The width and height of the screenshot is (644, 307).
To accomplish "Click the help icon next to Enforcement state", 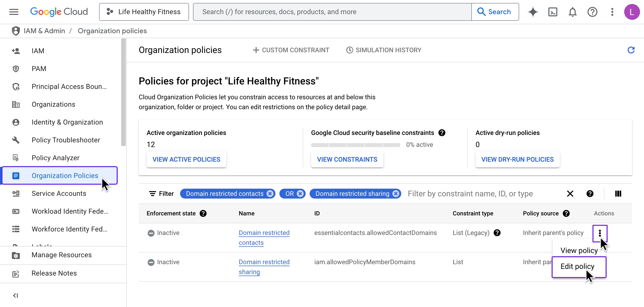I will (203, 213).
